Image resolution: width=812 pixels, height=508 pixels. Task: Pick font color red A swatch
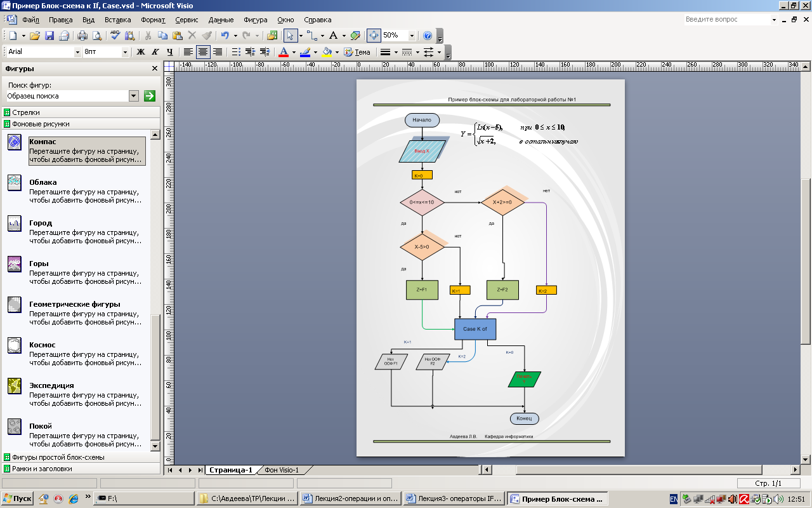284,52
